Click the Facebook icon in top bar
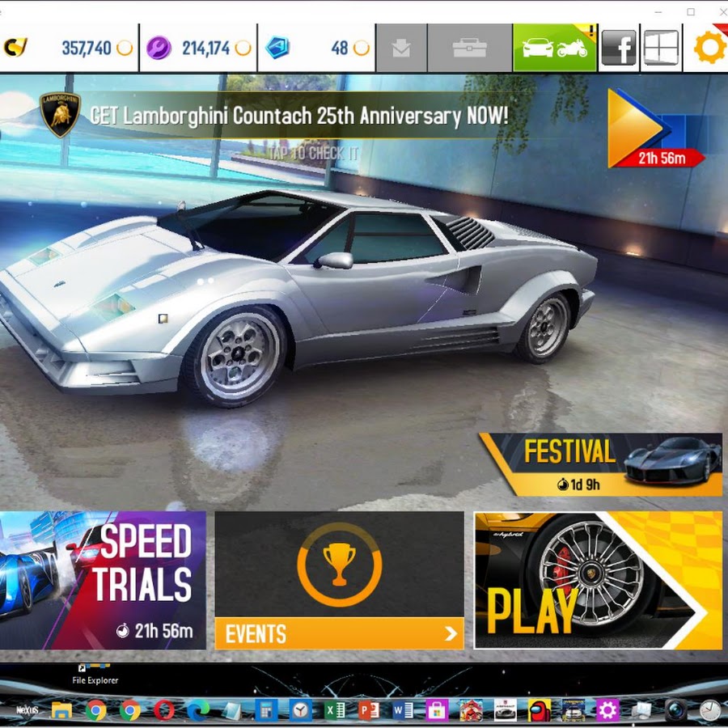 (619, 48)
